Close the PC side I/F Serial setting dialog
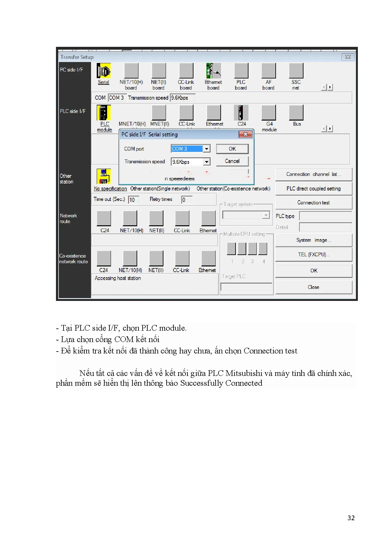Screen dimensions: 392x555 (245, 134)
